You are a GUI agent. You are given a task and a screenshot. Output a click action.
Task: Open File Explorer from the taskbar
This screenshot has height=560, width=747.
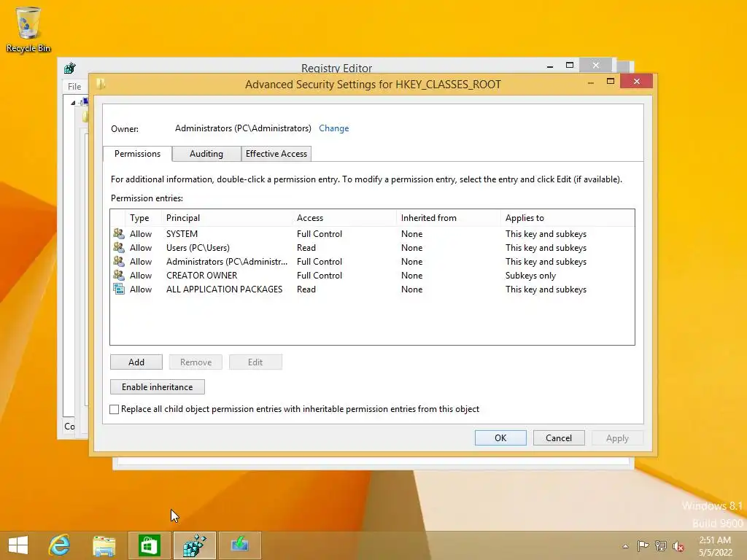coord(104,545)
